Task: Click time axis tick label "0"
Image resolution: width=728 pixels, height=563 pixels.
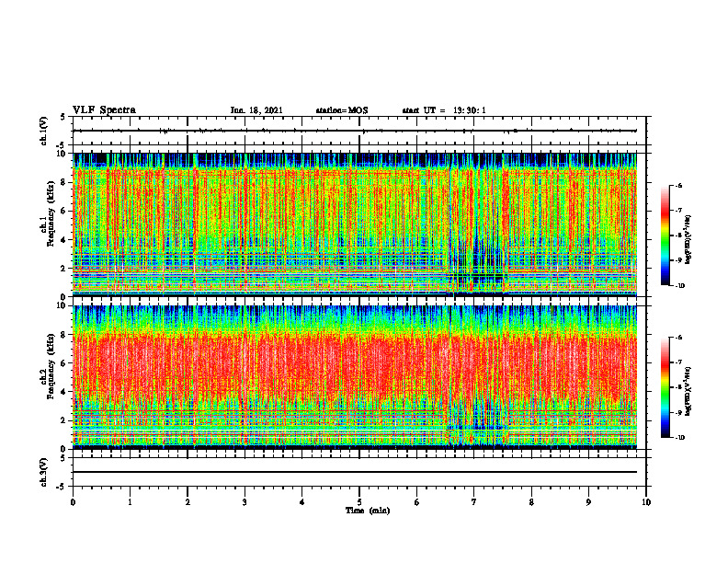Action: (x=73, y=502)
